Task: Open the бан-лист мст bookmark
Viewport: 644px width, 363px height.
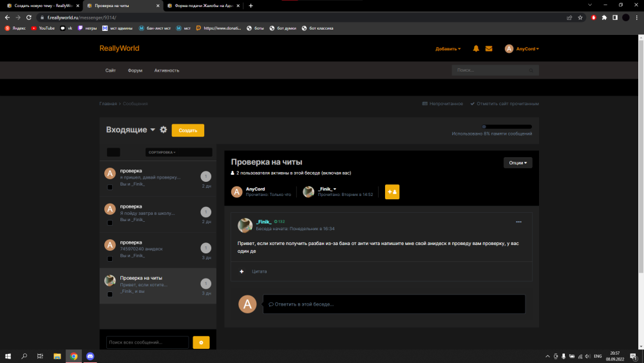Action: 155,28
